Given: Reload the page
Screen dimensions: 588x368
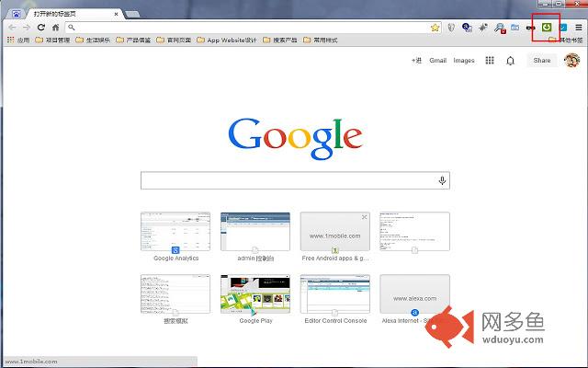Looking at the screenshot, I should click(40, 28).
